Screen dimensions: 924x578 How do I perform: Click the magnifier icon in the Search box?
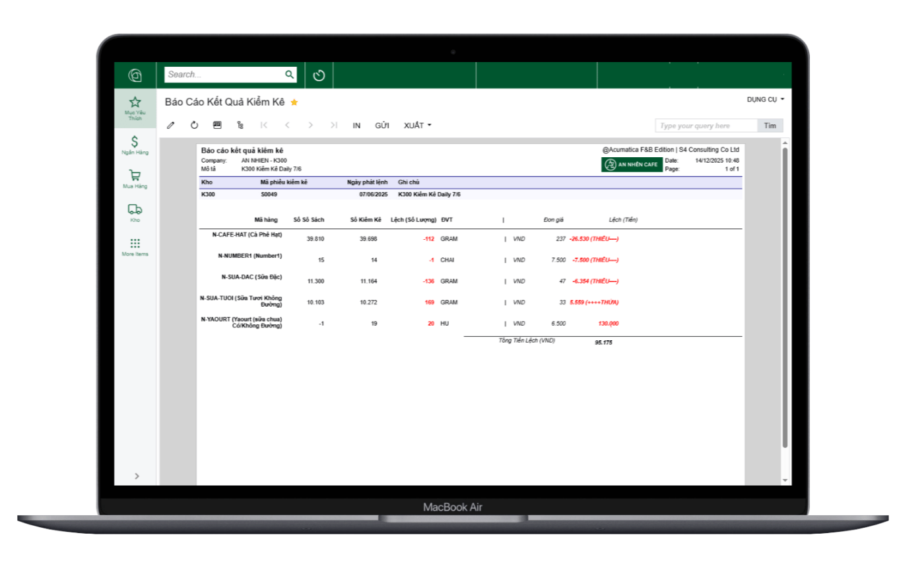point(289,75)
